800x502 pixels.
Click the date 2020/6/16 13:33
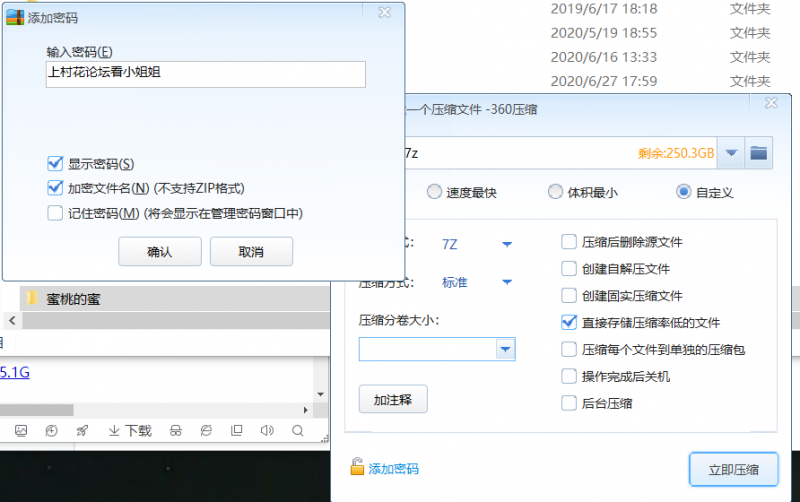click(x=604, y=57)
